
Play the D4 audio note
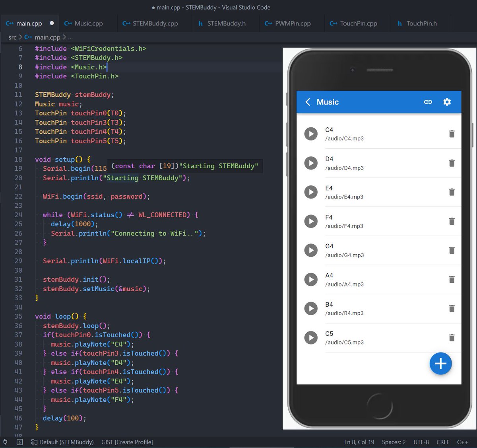tap(311, 163)
